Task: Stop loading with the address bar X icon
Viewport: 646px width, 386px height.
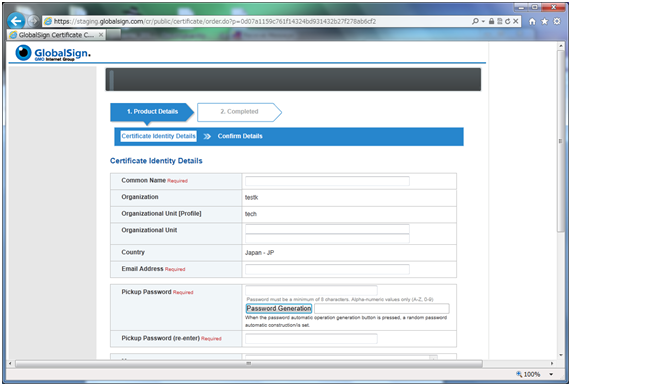Action: (x=515, y=21)
